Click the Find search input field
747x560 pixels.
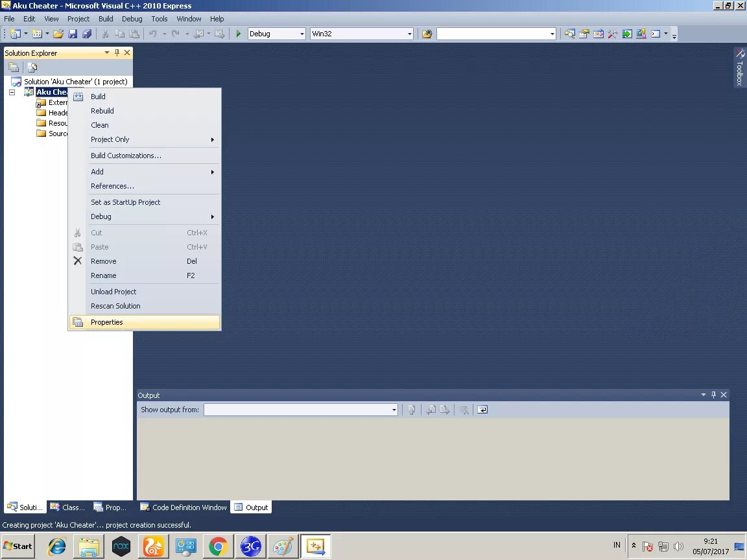click(x=493, y=34)
